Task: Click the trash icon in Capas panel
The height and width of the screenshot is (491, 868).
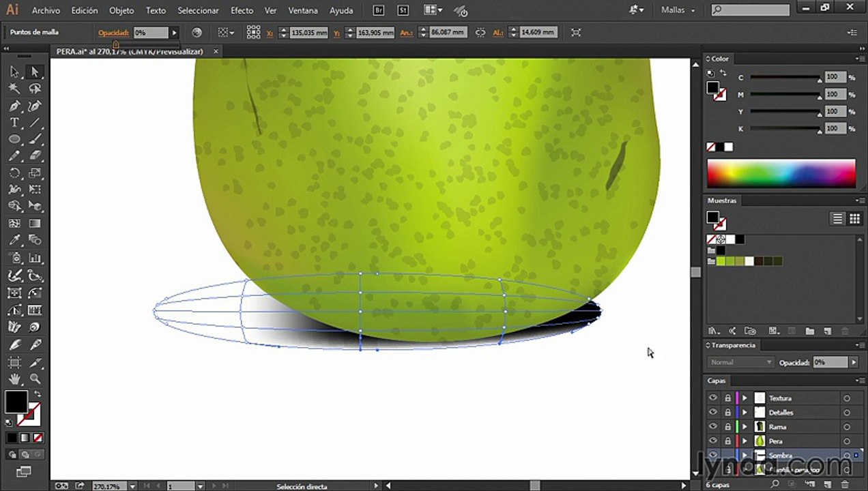Action: click(x=845, y=484)
